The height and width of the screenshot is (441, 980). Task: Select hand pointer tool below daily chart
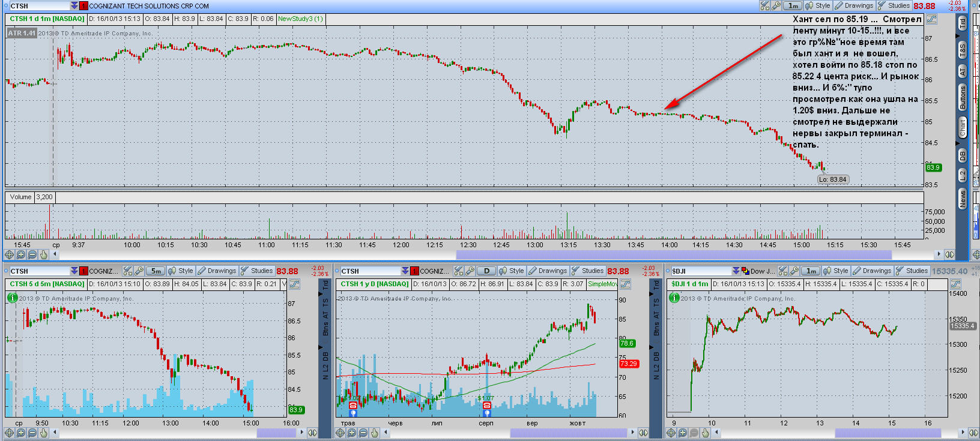click(375, 433)
